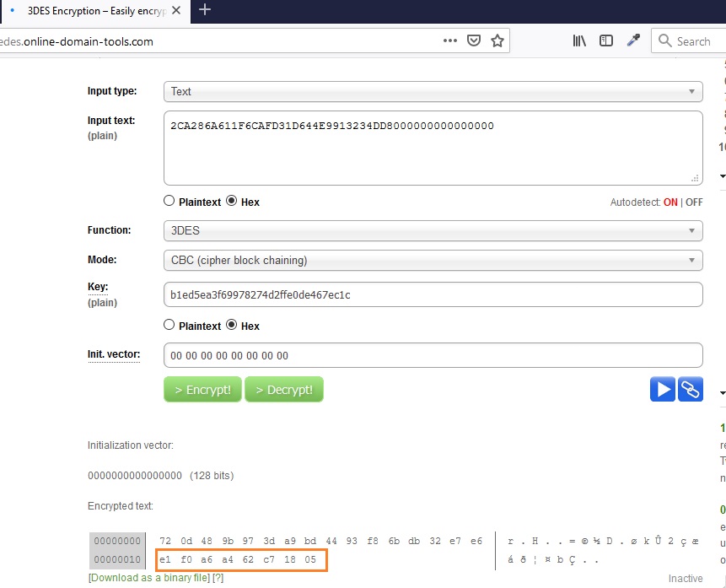Image resolution: width=726 pixels, height=588 pixels.
Task: Click the Key input field
Action: [x=433, y=294]
